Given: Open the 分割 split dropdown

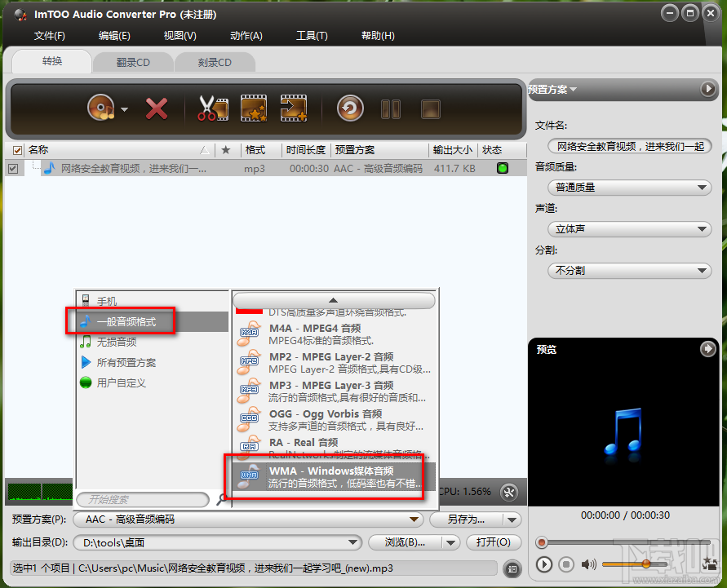Looking at the screenshot, I should (628, 270).
